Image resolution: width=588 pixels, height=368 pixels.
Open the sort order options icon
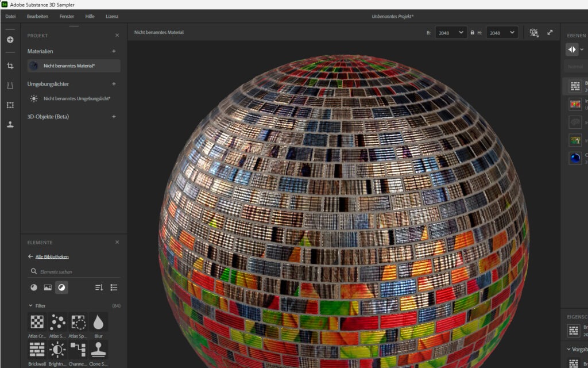point(99,287)
